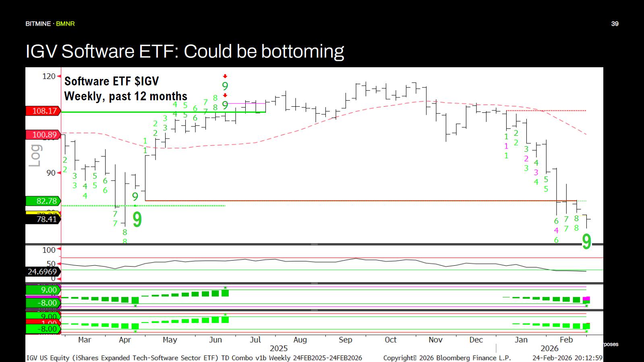The image size is (644, 362).
Task: Select the Dec month label on axis
Action: point(476,340)
